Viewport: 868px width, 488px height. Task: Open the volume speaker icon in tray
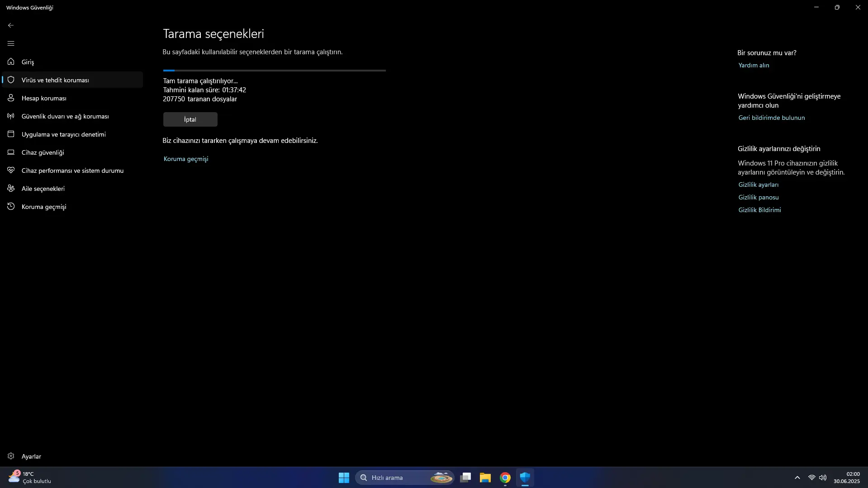pos(823,478)
